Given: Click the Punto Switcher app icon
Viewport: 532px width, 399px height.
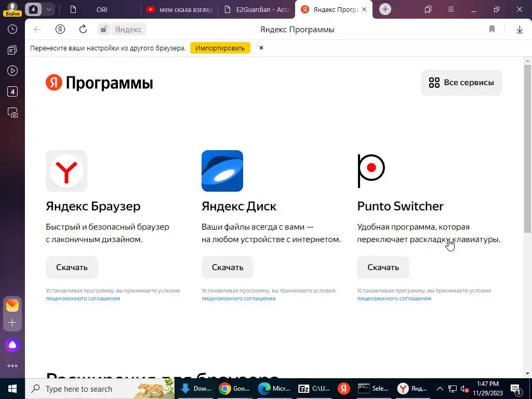Looking at the screenshot, I should tap(371, 170).
